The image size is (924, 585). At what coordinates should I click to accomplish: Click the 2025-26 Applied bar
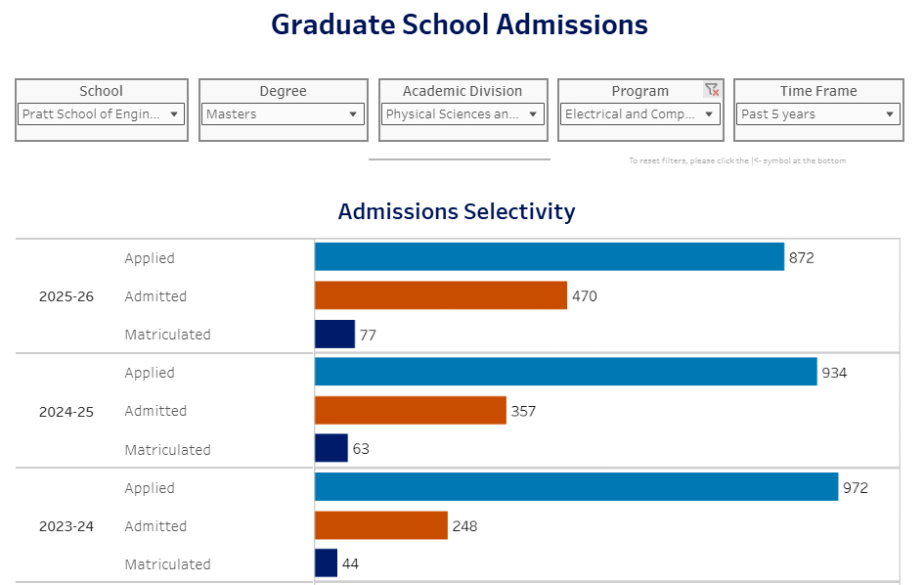549,257
